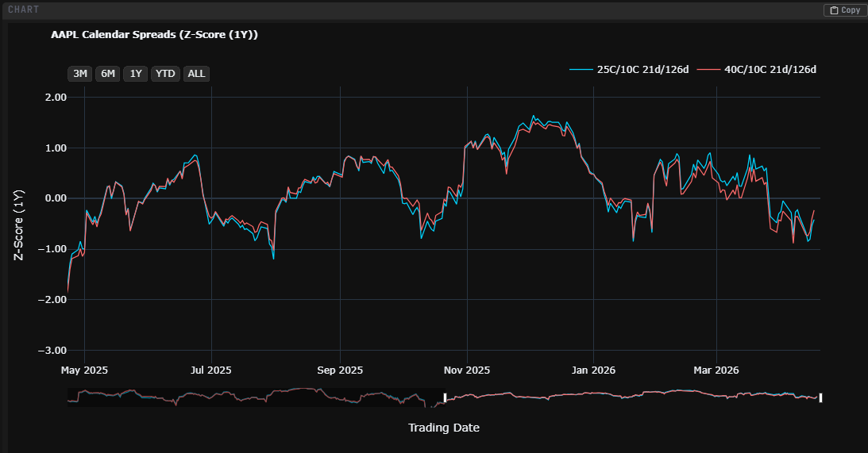The image size is (868, 453).
Task: Click the −1.00 y-axis tick label
Action: pos(52,249)
